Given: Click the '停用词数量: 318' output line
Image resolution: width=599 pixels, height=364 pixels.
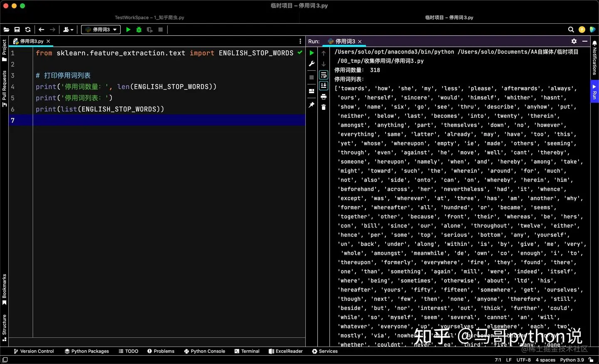Looking at the screenshot, I should coord(357,70).
